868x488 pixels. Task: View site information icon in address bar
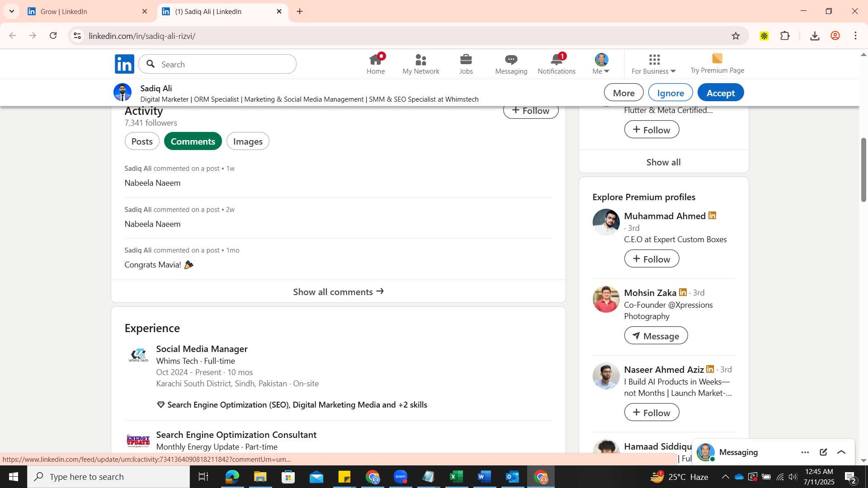[77, 36]
